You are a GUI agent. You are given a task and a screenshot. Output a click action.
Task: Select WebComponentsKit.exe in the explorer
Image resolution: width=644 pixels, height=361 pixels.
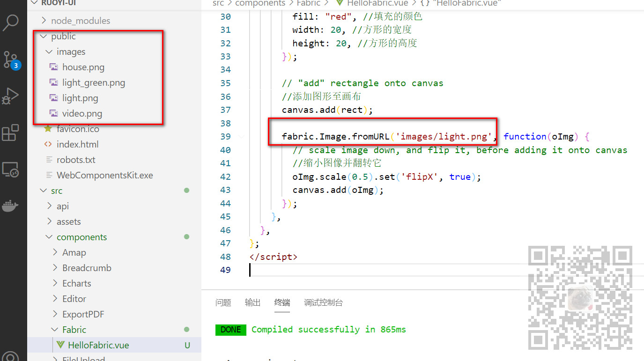[105, 175]
